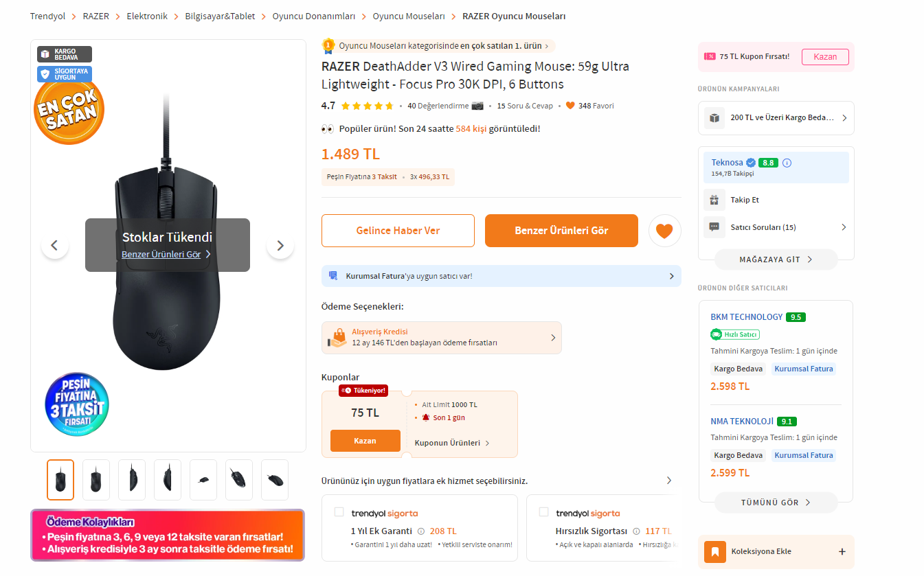Open BKM TECHNOLOGY seller link
Viewport: 924px width, 576px height.
(746, 316)
